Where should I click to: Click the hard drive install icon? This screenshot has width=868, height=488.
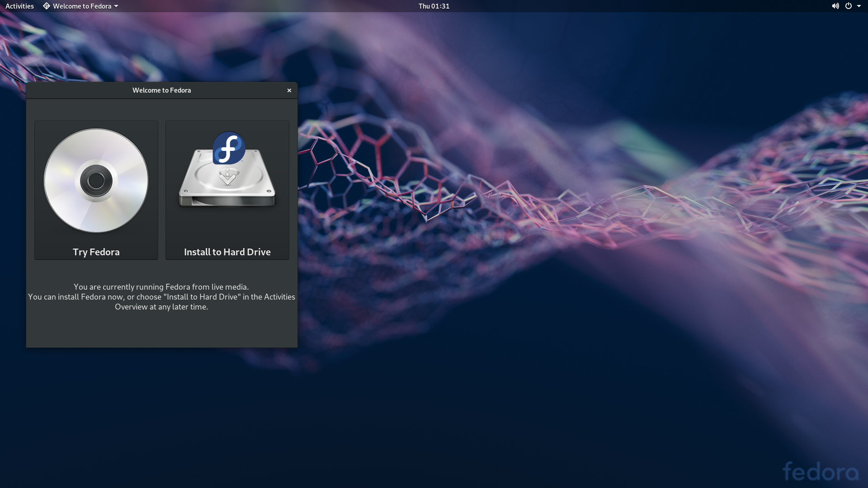[227, 170]
